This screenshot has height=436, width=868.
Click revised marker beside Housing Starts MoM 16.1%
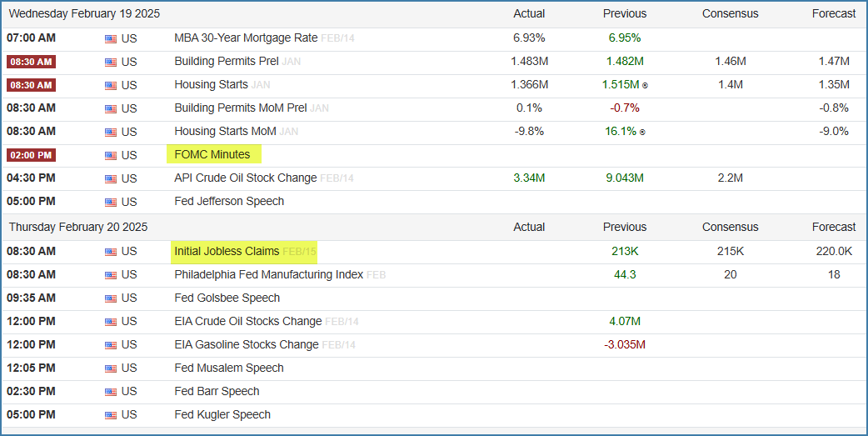click(x=641, y=132)
